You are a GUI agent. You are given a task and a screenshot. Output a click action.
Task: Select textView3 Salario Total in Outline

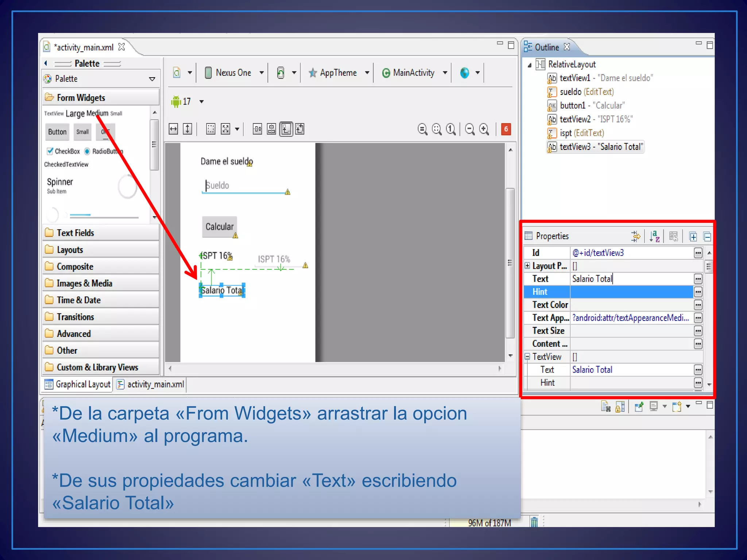click(595, 147)
